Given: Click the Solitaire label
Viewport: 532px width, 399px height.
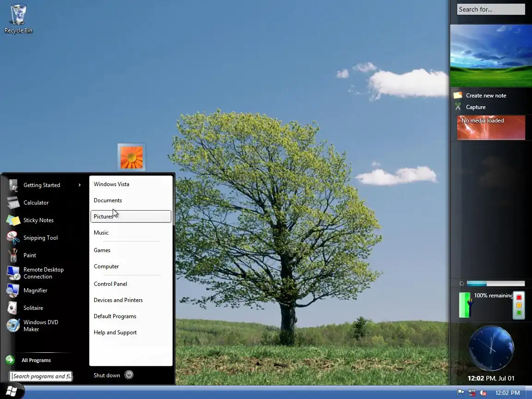Looking at the screenshot, I should click(33, 308).
